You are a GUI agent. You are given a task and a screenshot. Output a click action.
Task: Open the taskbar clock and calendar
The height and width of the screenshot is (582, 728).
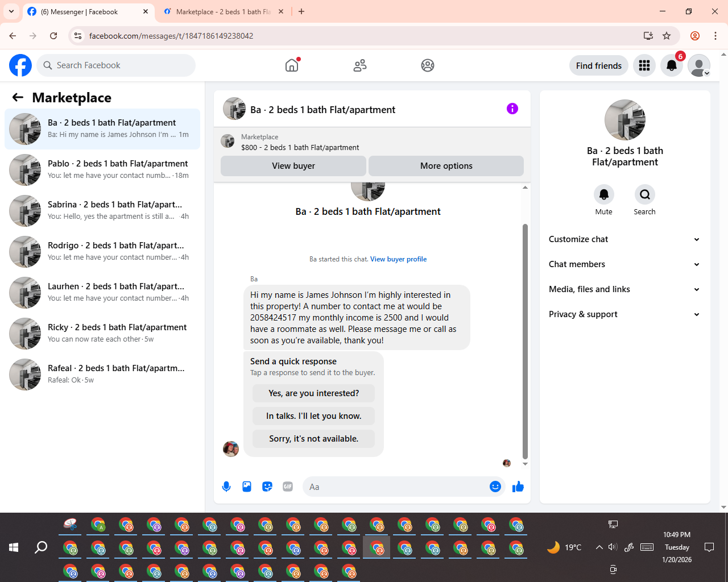tap(677, 547)
